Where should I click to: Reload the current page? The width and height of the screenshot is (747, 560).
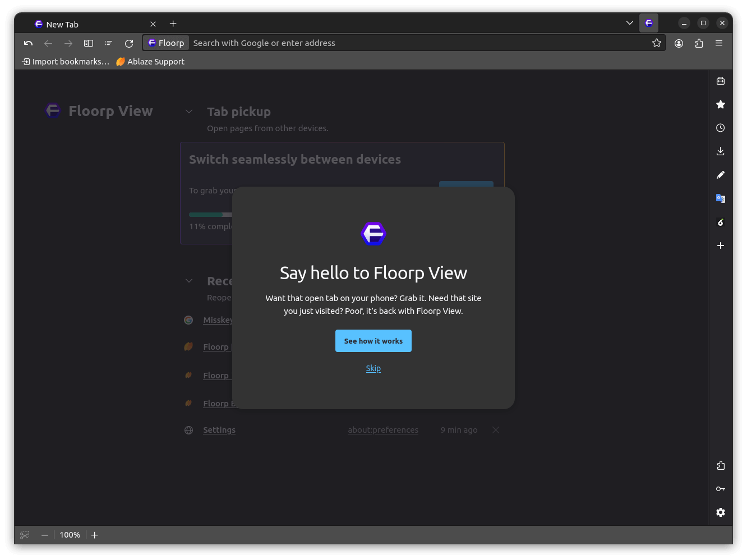point(129,43)
